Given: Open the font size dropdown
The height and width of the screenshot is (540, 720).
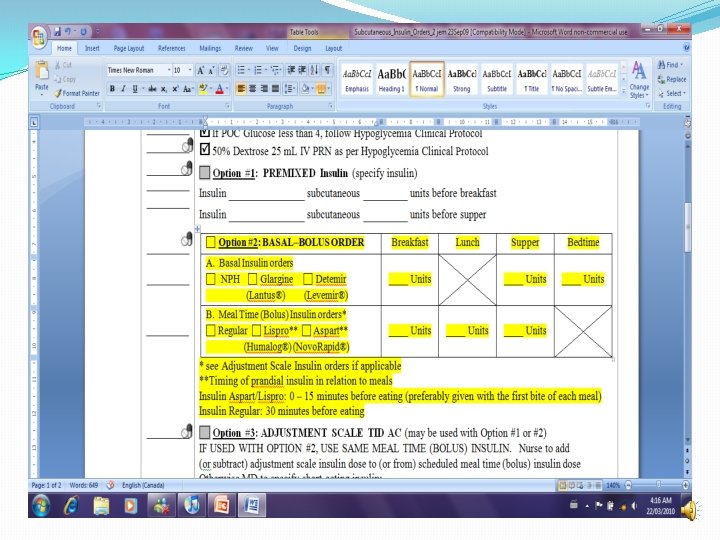Looking at the screenshot, I should (x=190, y=70).
